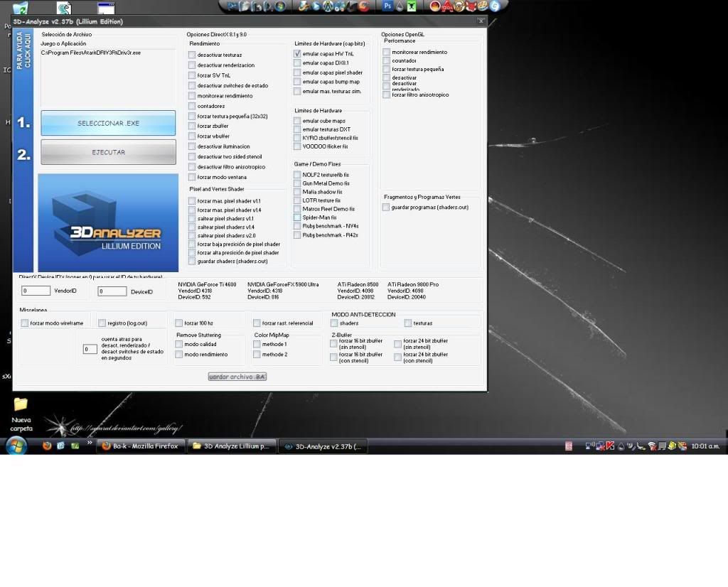Screen dimensions: 728x587
Task: Check emular texturas DXT
Action: [x=297, y=129]
